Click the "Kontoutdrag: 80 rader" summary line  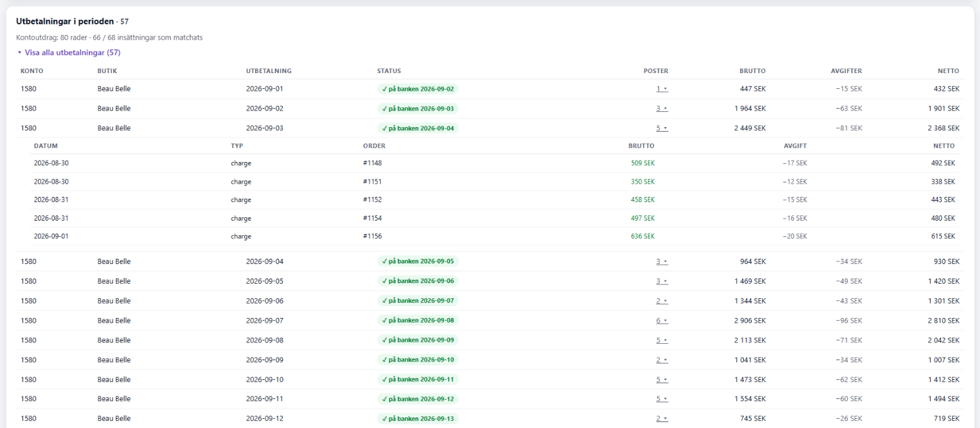(109, 38)
